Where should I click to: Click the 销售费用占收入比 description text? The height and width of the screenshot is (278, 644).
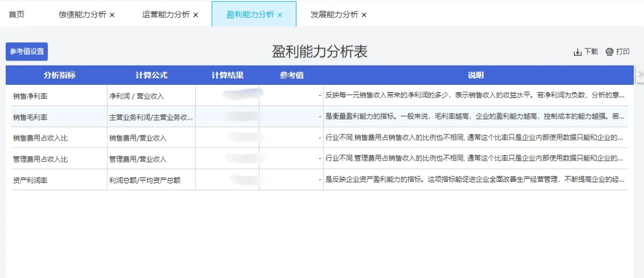click(x=475, y=138)
